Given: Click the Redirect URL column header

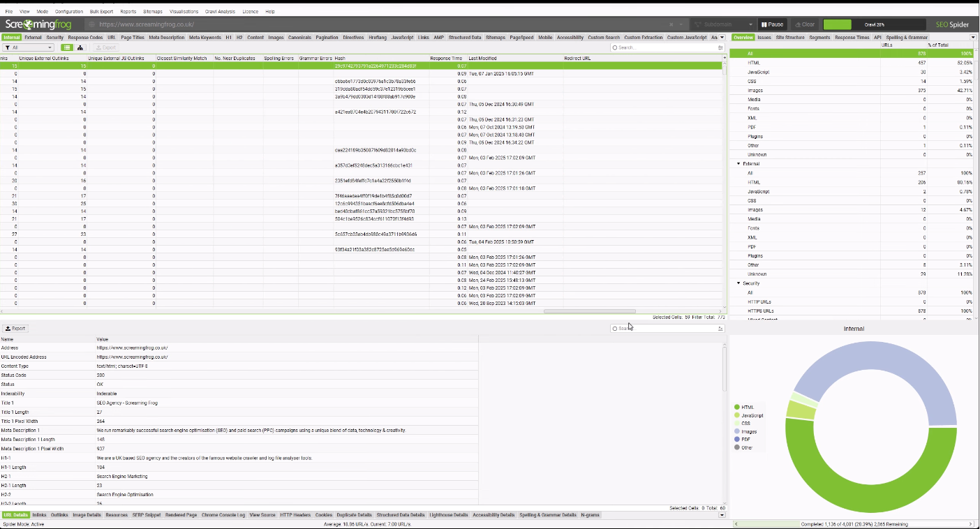Looking at the screenshot, I should point(642,58).
